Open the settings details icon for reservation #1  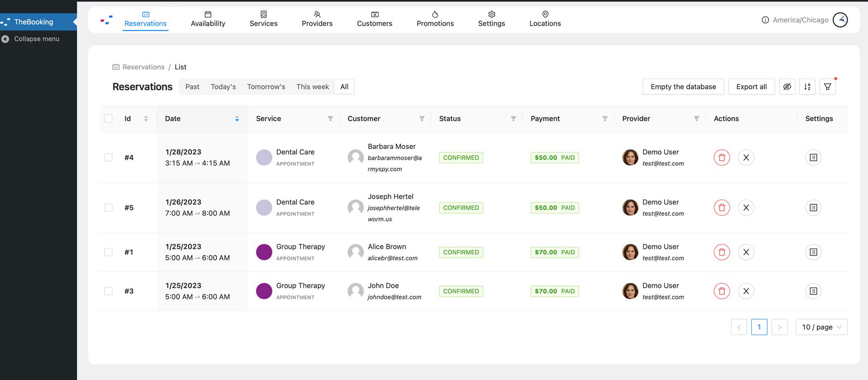[x=813, y=252]
